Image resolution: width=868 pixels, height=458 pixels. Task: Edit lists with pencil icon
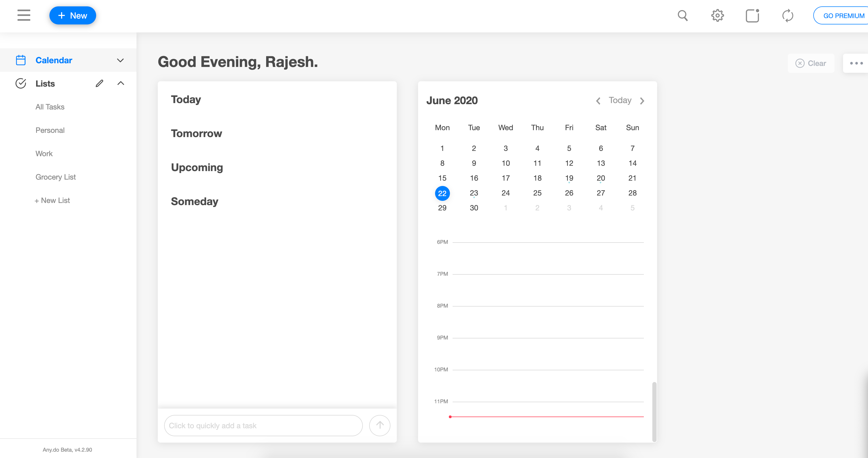(x=99, y=83)
